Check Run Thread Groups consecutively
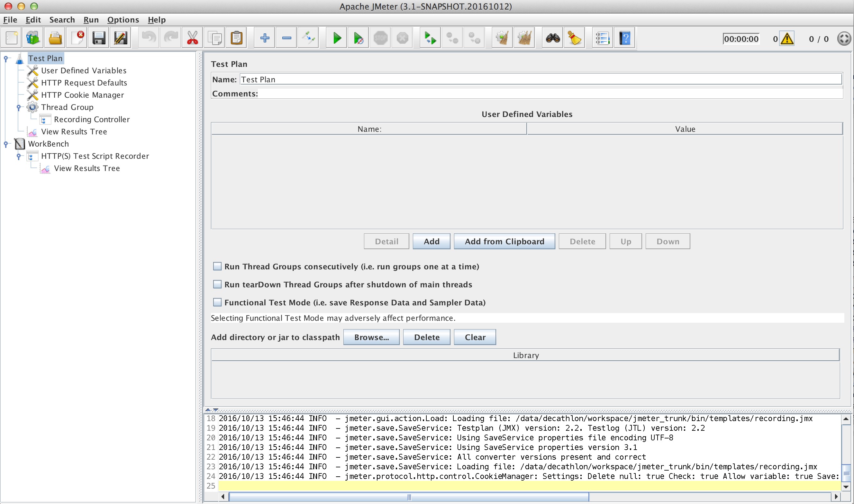The width and height of the screenshot is (854, 504). point(217,266)
